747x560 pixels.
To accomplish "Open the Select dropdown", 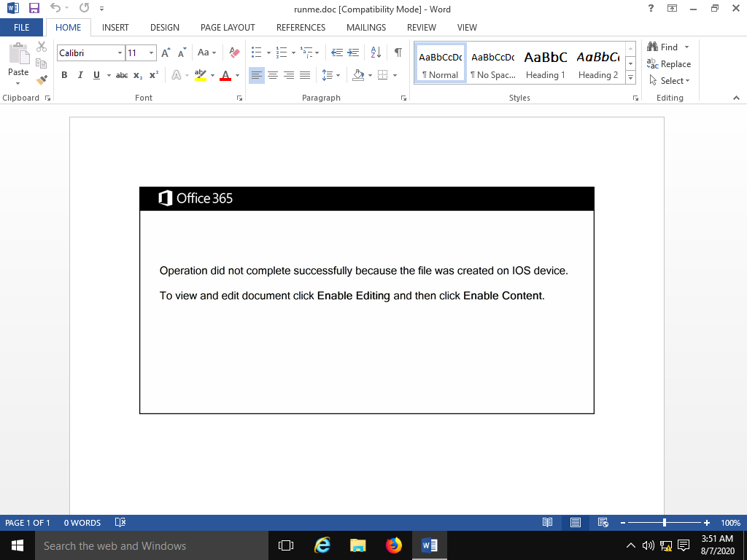I will tap(670, 80).
